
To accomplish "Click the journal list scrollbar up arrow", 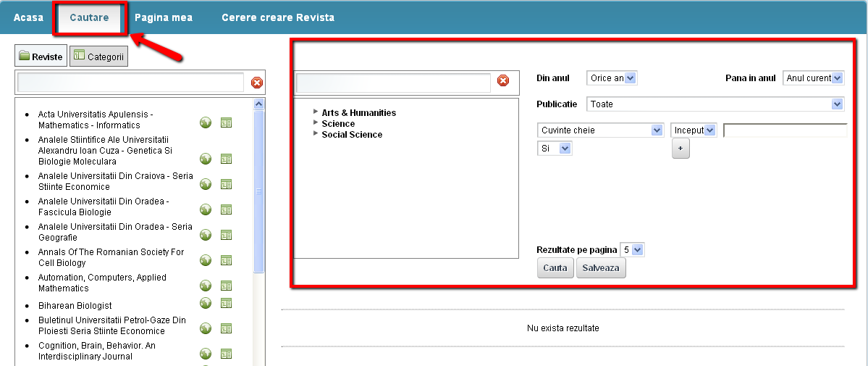I will coord(258,104).
